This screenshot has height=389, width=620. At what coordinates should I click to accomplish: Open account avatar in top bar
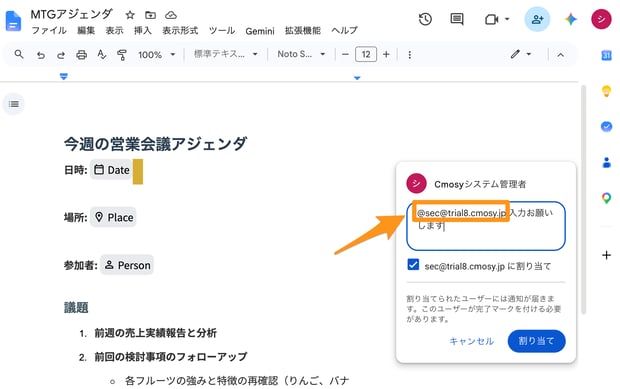click(601, 19)
